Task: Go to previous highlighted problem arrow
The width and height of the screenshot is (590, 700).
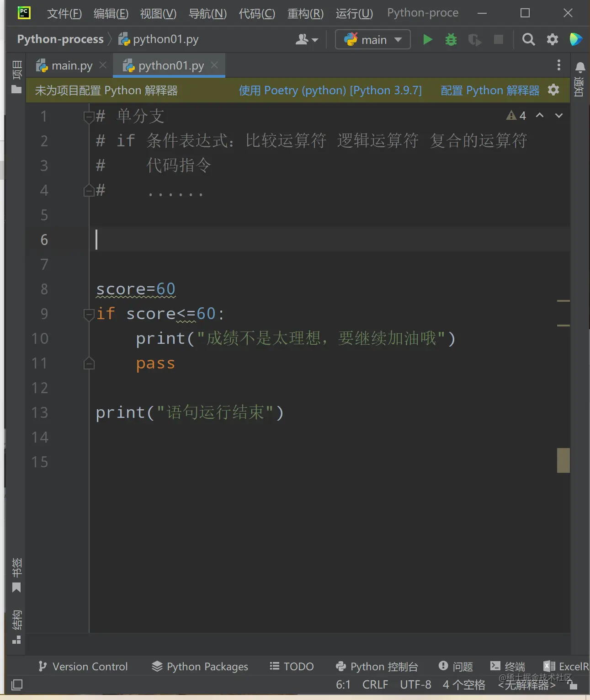Action: tap(540, 115)
